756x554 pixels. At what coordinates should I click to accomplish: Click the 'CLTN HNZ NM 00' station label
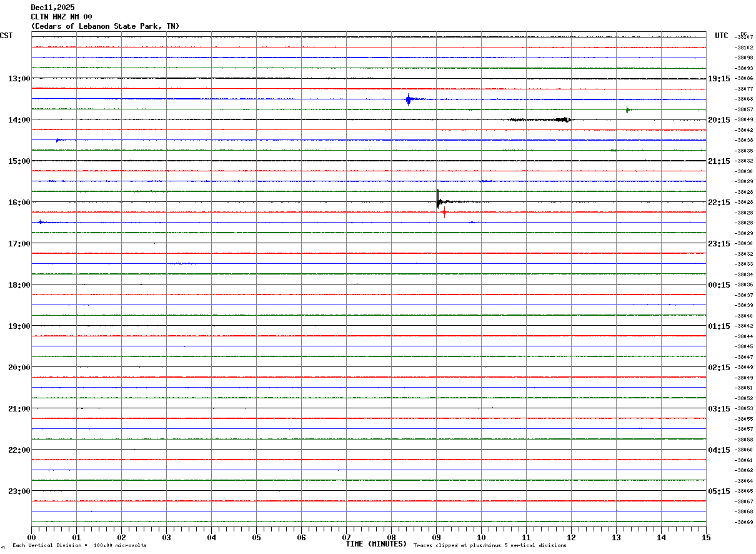coord(61,17)
